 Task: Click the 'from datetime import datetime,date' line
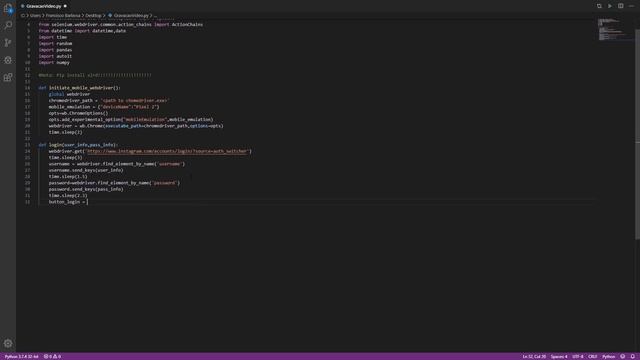[x=82, y=31]
